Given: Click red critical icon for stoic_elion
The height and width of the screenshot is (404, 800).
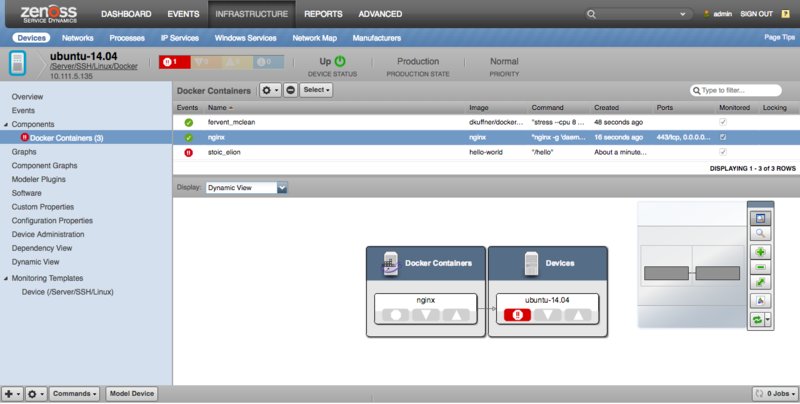Looking at the screenshot, I should click(189, 153).
